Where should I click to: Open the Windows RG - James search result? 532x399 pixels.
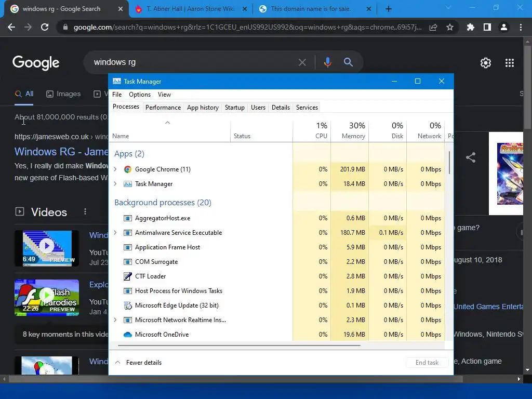pyautogui.click(x=61, y=151)
